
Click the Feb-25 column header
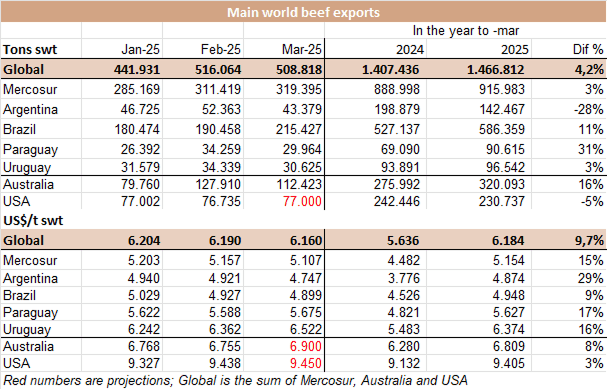pos(221,50)
